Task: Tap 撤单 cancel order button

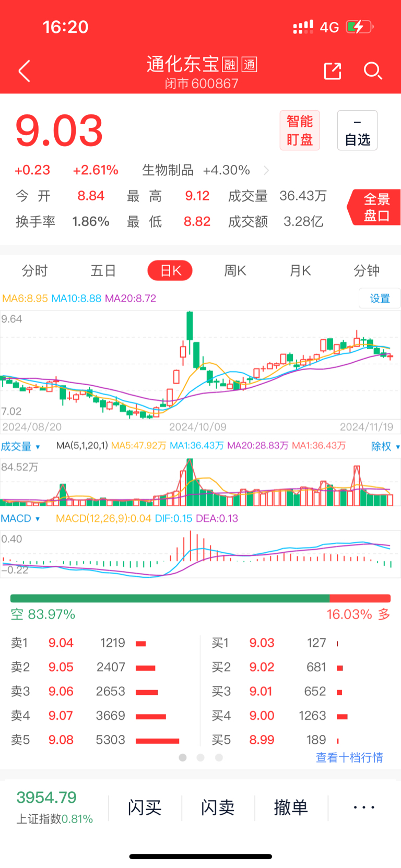Action: point(291,808)
